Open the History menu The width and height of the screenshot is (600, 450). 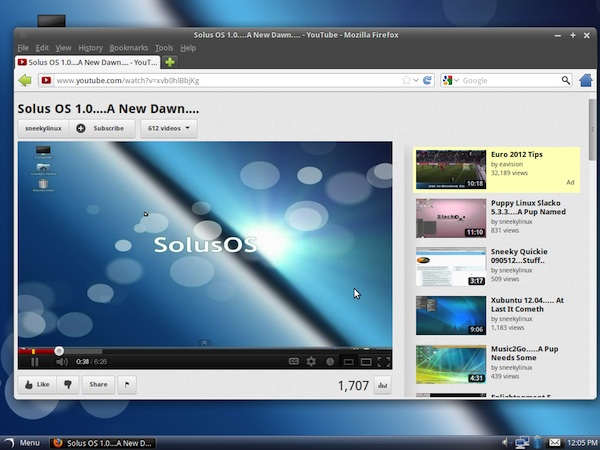point(90,48)
